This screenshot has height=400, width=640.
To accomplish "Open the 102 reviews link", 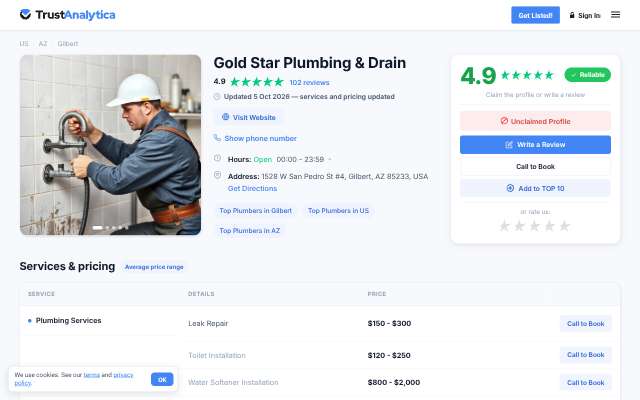I will (309, 82).
